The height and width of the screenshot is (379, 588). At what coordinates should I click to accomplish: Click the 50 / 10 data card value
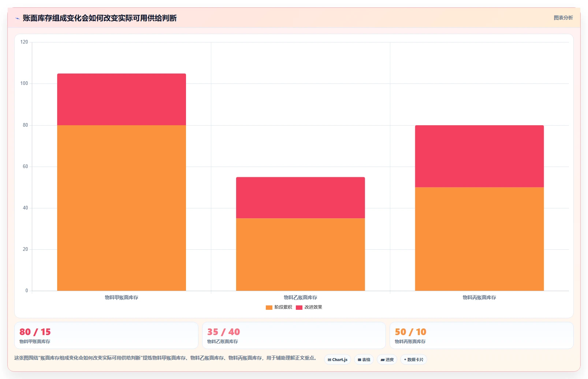coord(410,332)
